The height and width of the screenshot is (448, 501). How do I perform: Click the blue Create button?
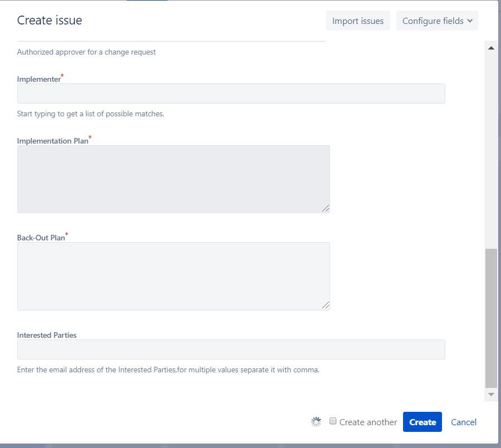[422, 422]
